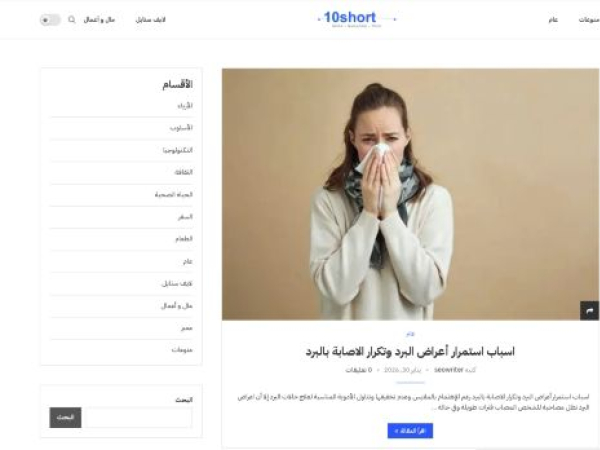
Task: Select الطعام category in sidebar
Action: [x=184, y=239]
